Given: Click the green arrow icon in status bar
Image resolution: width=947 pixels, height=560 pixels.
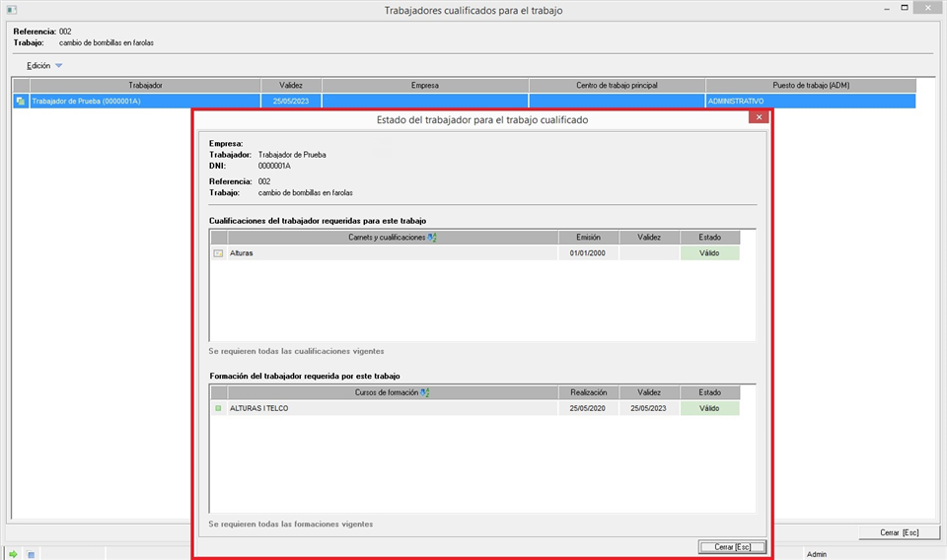Looking at the screenshot, I should 14,554.
